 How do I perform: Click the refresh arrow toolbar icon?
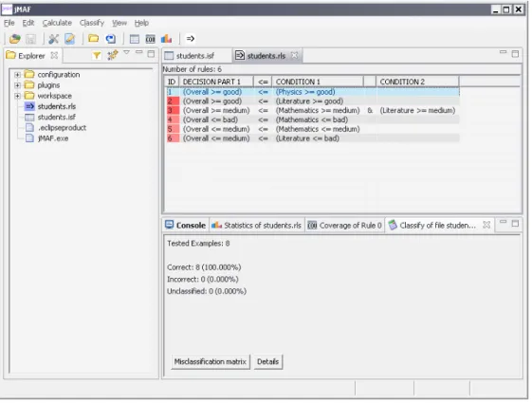click(111, 39)
